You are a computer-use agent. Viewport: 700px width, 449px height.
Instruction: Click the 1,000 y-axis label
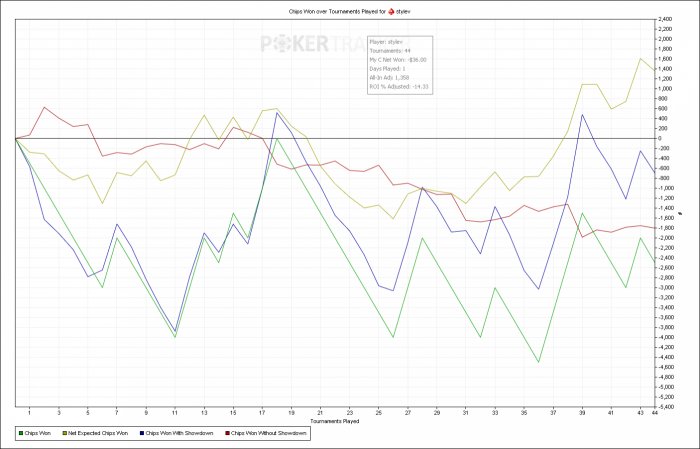[x=665, y=89]
